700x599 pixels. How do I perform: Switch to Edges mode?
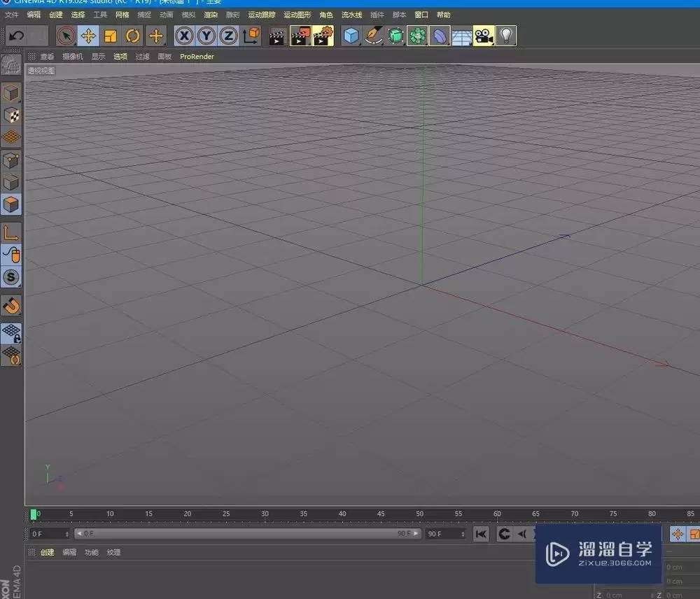(x=11, y=182)
